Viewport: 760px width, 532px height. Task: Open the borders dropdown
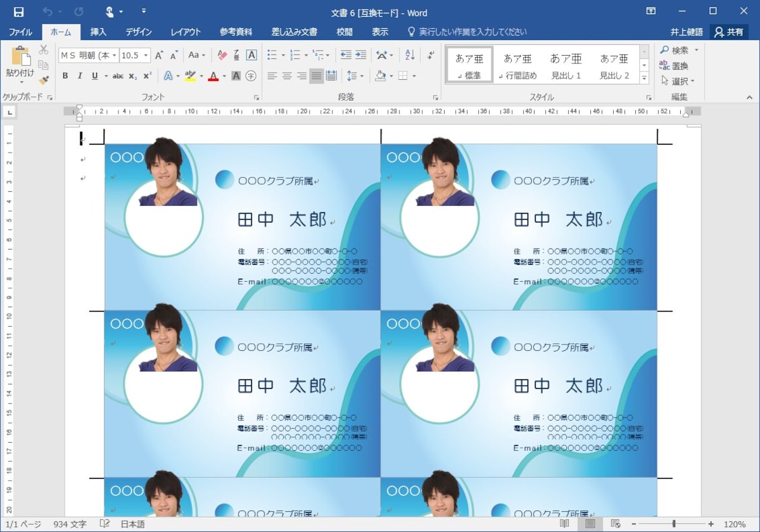click(x=414, y=76)
